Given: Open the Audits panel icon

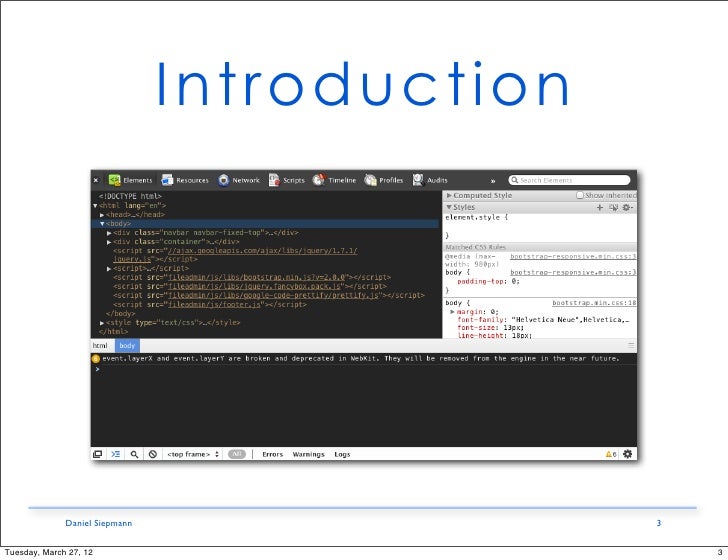Looking at the screenshot, I should coord(418,180).
